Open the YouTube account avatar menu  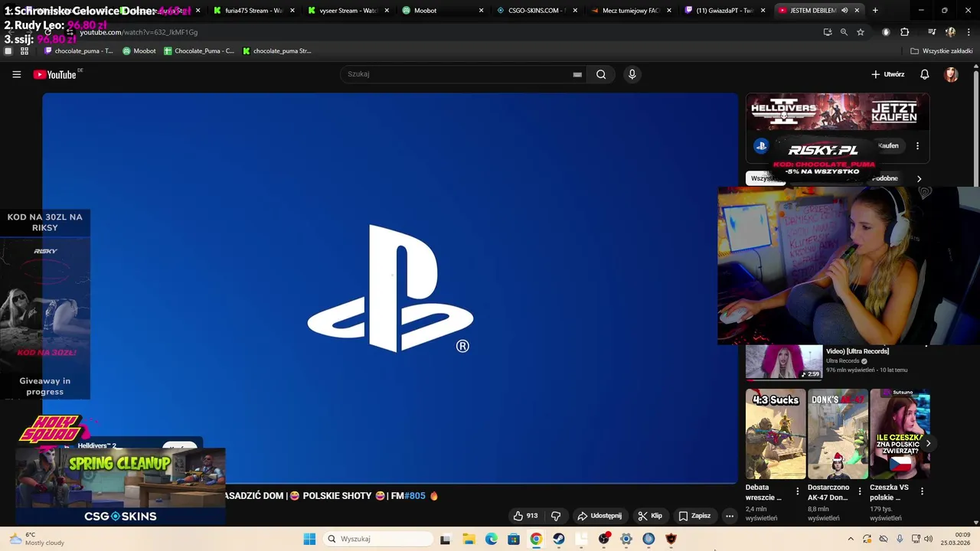[x=951, y=74]
